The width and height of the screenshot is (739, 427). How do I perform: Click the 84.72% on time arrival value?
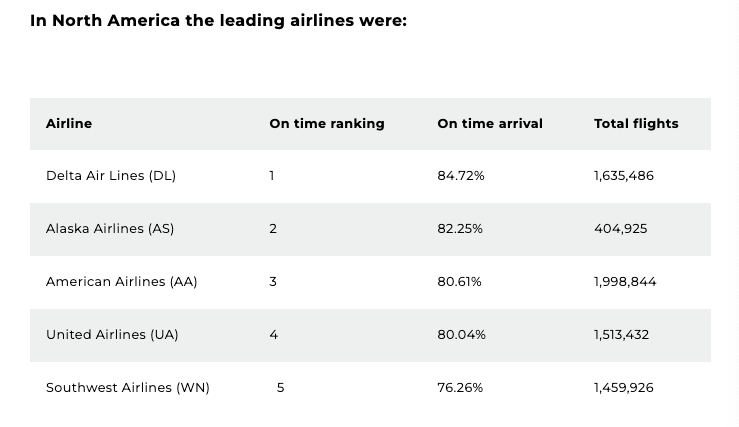[x=461, y=176]
